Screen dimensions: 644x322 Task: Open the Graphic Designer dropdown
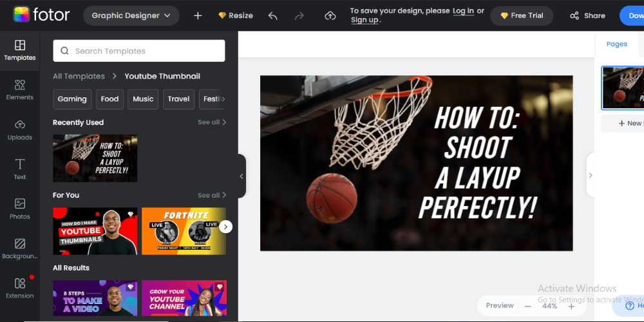[x=131, y=15]
